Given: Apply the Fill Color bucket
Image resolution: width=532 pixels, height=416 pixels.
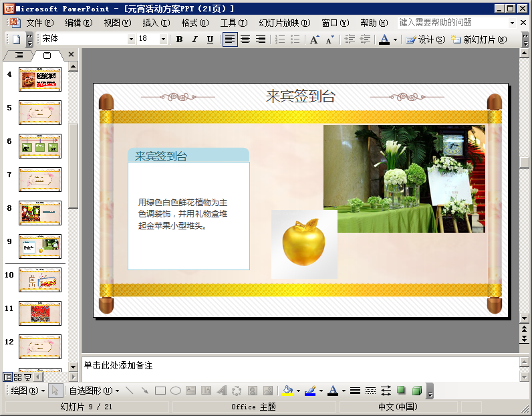Looking at the screenshot, I should [x=287, y=391].
